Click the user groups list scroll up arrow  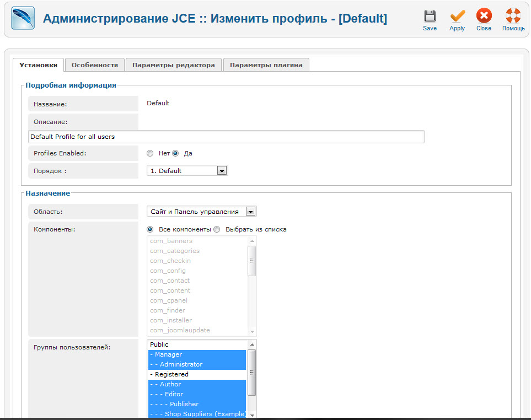point(252,344)
